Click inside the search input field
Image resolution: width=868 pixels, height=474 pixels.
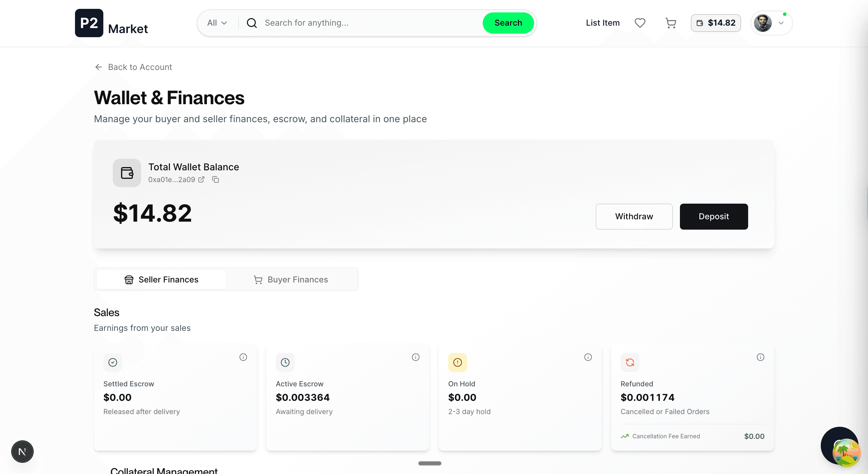click(354, 23)
